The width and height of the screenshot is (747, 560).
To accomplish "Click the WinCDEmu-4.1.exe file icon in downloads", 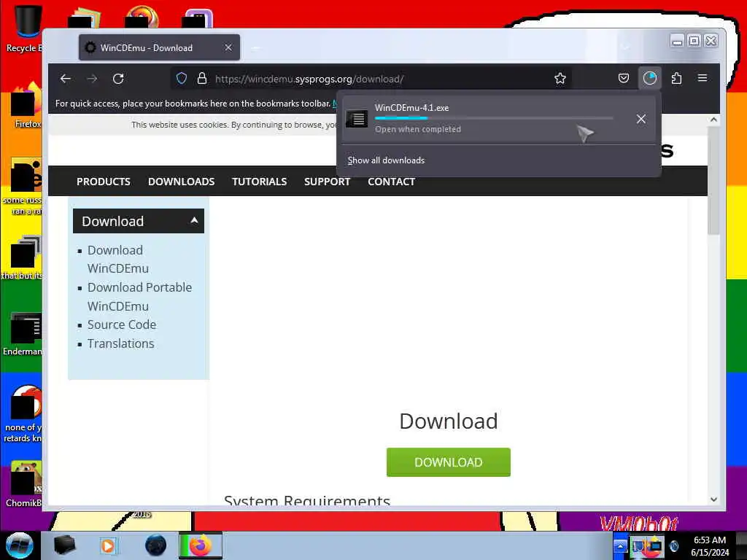I will (357, 119).
